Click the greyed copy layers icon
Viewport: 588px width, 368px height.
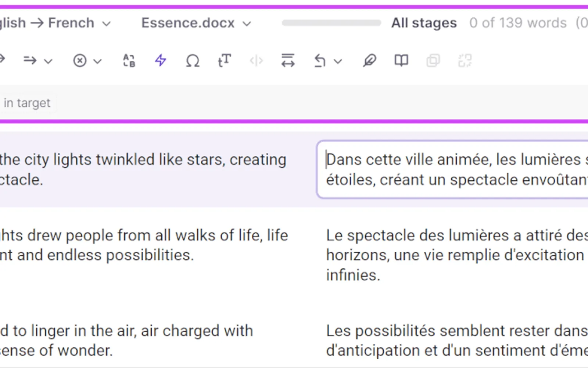[433, 60]
